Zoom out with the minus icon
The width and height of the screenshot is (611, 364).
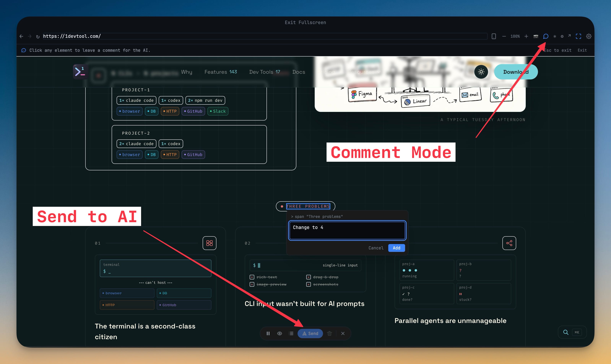pos(504,36)
